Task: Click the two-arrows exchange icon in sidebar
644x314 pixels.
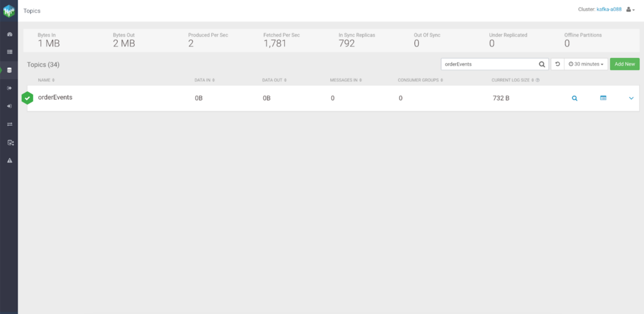Action: tap(9, 125)
